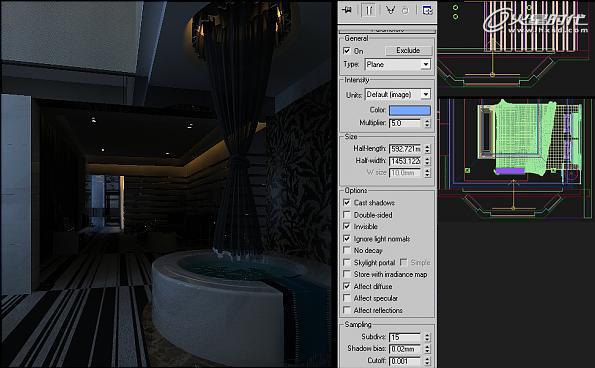Click the Half-width value field
The width and height of the screenshot is (595, 368).
[405, 161]
